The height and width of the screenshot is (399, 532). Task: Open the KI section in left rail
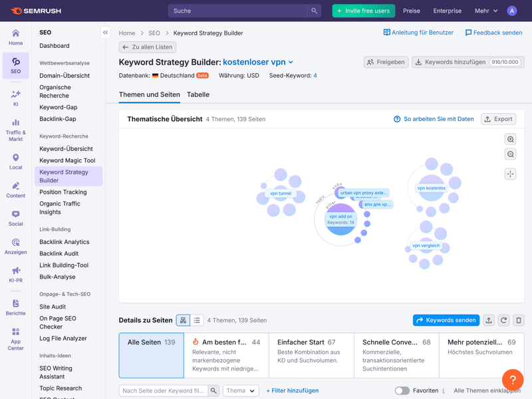click(15, 98)
